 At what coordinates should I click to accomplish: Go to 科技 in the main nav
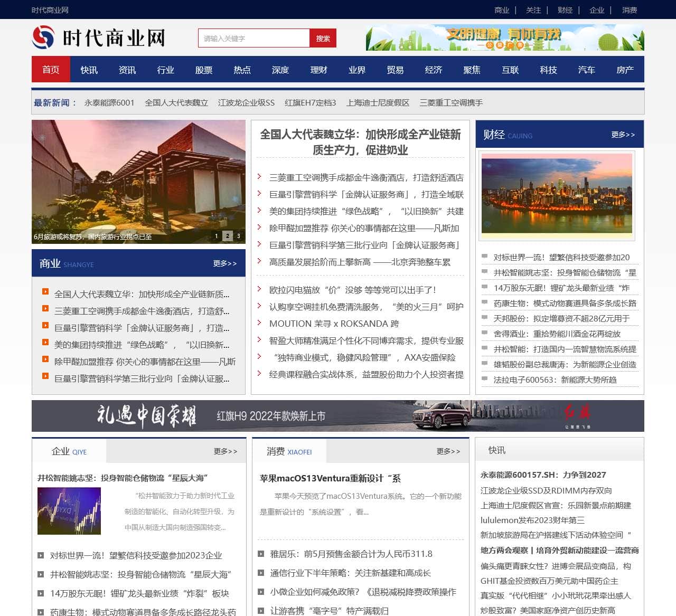[549, 70]
